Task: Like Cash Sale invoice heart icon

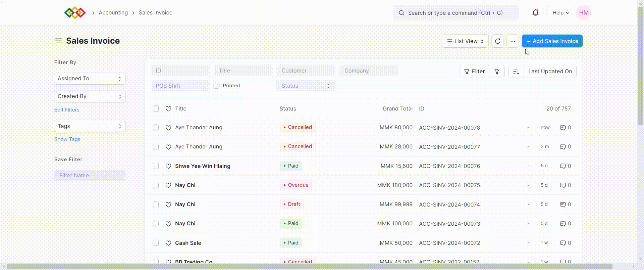Action: (x=168, y=243)
